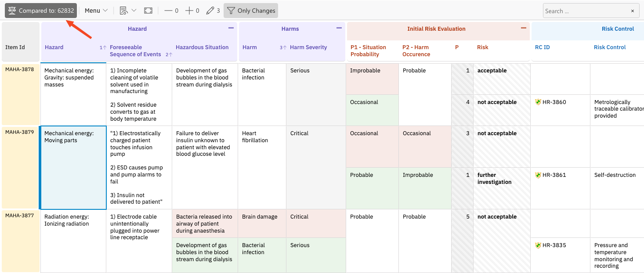Collapse the Hazard column group
Screen dimensions: 644x273
pyautogui.click(x=231, y=28)
